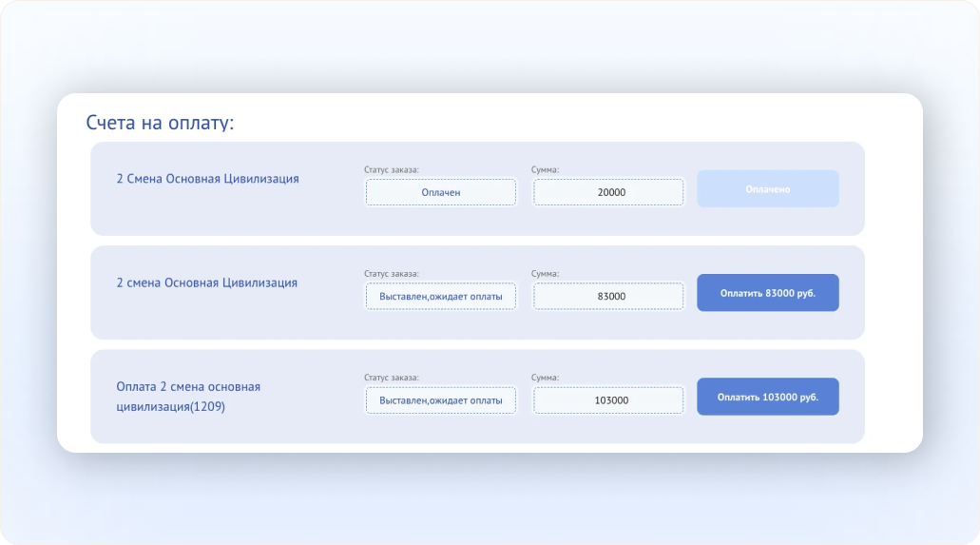This screenshot has height=545, width=980.
Task: Click the sum field showing 103000
Action: pyautogui.click(x=608, y=399)
